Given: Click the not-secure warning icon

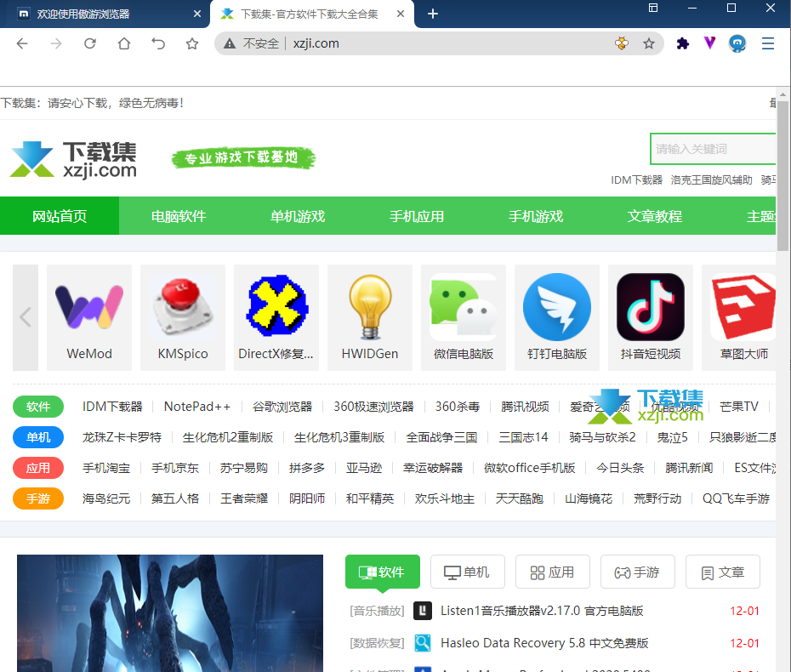Looking at the screenshot, I should (x=230, y=44).
